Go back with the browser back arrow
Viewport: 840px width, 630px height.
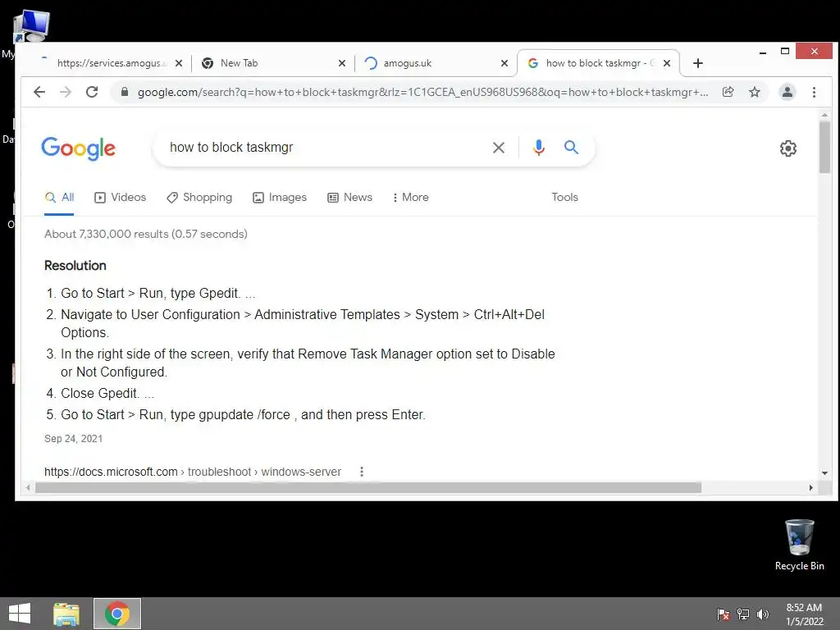(x=39, y=92)
